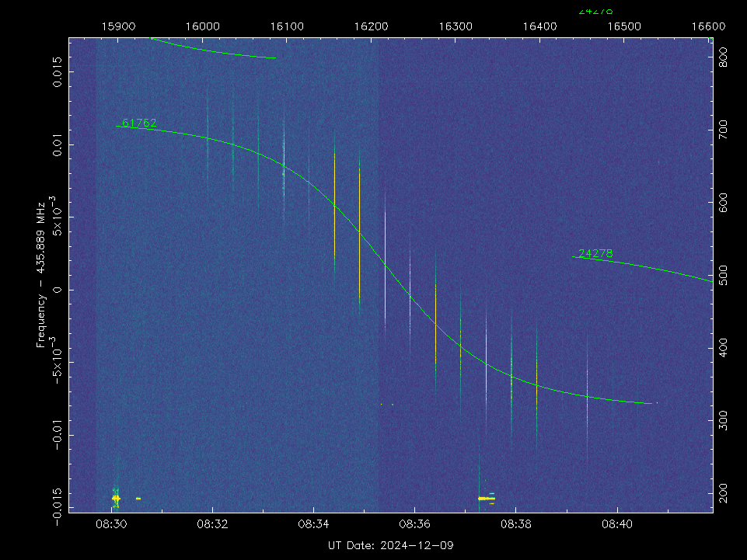The image size is (747, 560).
Task: Click the right axis value 400
Action: coord(722,348)
